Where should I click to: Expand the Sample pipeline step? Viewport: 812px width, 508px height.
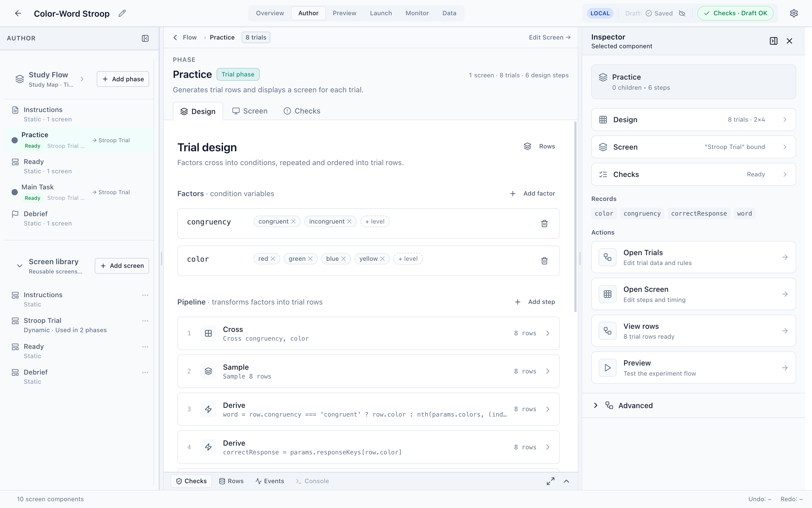coord(548,371)
